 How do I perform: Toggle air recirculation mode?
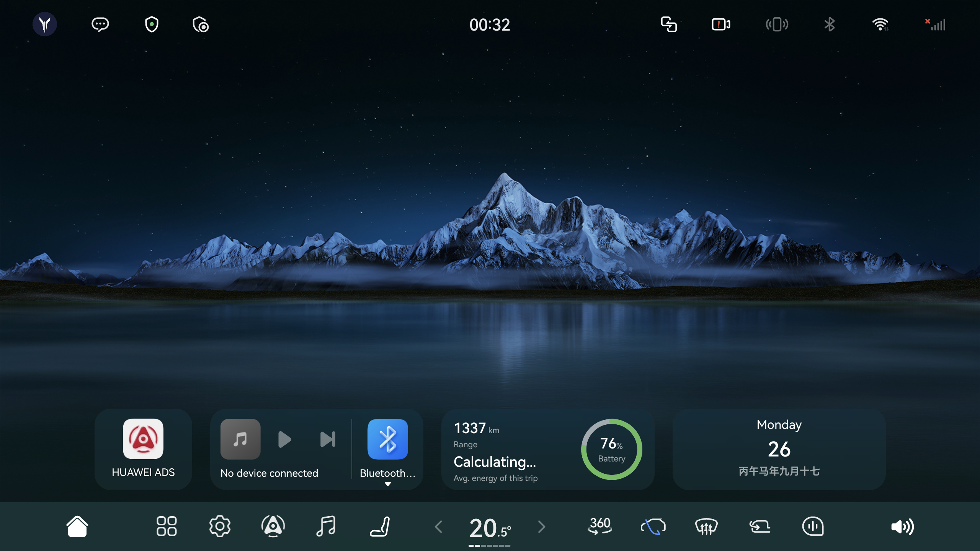click(653, 527)
